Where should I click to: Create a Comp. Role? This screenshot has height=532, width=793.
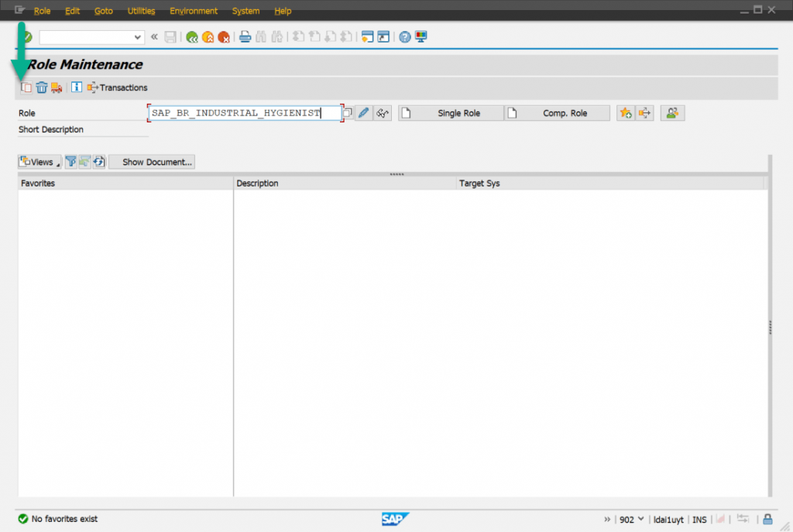tap(557, 113)
